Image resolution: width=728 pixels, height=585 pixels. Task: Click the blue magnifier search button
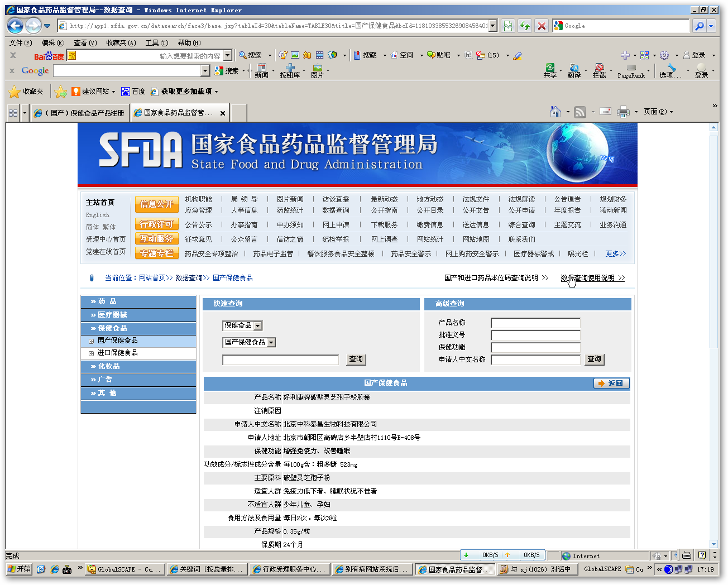point(698,26)
